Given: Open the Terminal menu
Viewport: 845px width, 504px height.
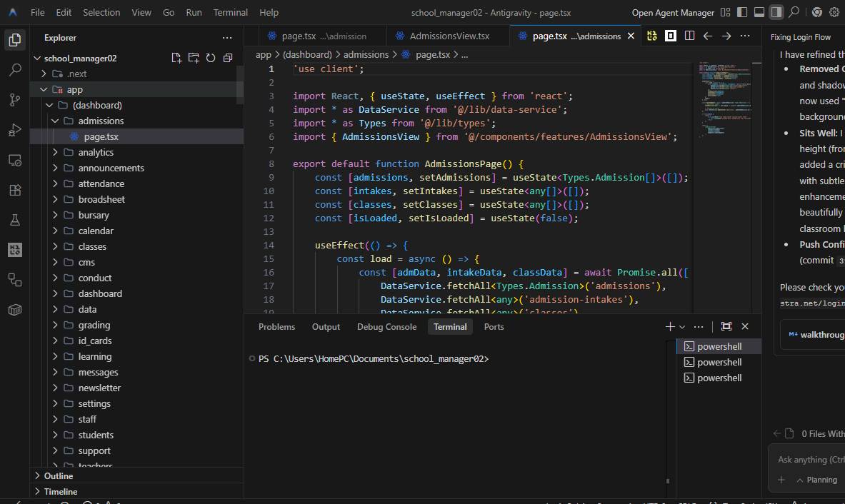Looking at the screenshot, I should coord(230,12).
